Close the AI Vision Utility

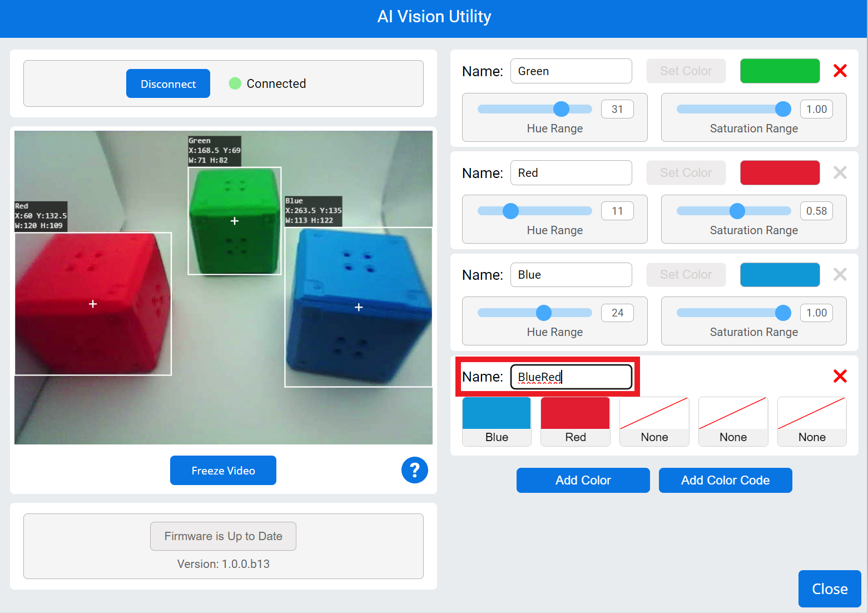[x=830, y=589]
